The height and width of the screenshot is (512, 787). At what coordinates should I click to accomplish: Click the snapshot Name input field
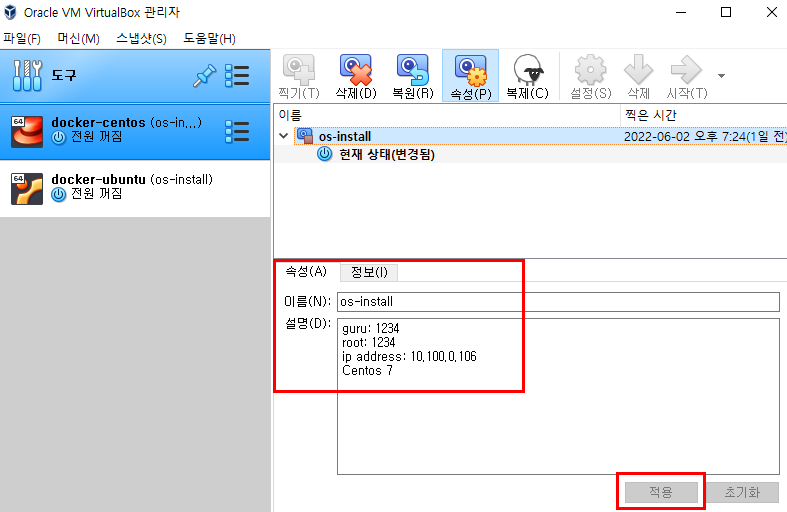pos(558,302)
